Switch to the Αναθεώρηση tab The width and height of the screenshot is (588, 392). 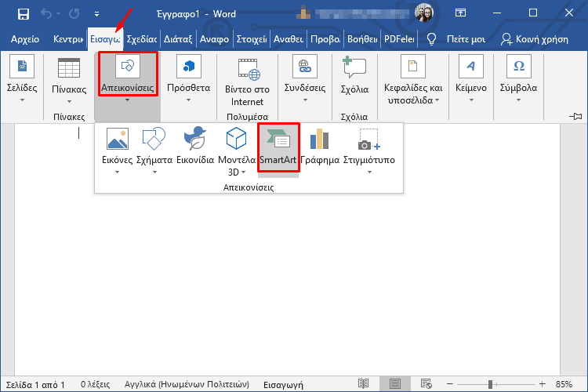(288, 39)
